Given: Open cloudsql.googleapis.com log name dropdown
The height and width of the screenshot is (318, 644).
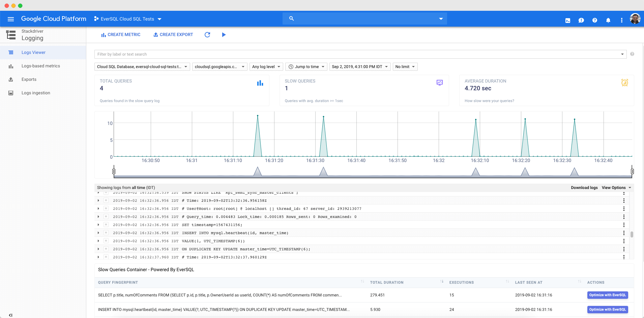Looking at the screenshot, I should (x=220, y=67).
